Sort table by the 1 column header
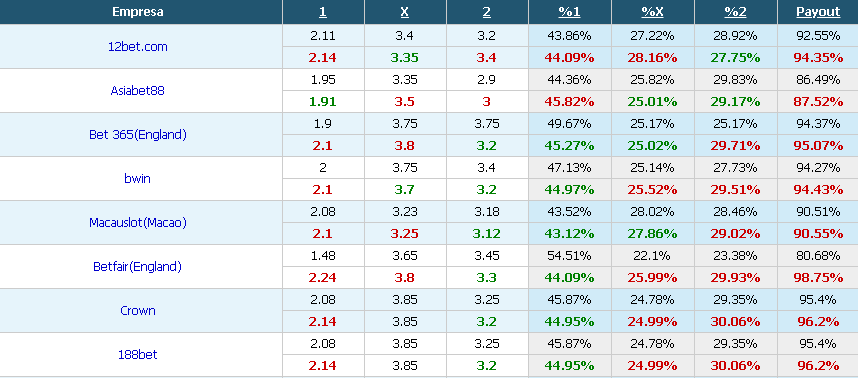The image size is (858, 378). pyautogui.click(x=322, y=12)
